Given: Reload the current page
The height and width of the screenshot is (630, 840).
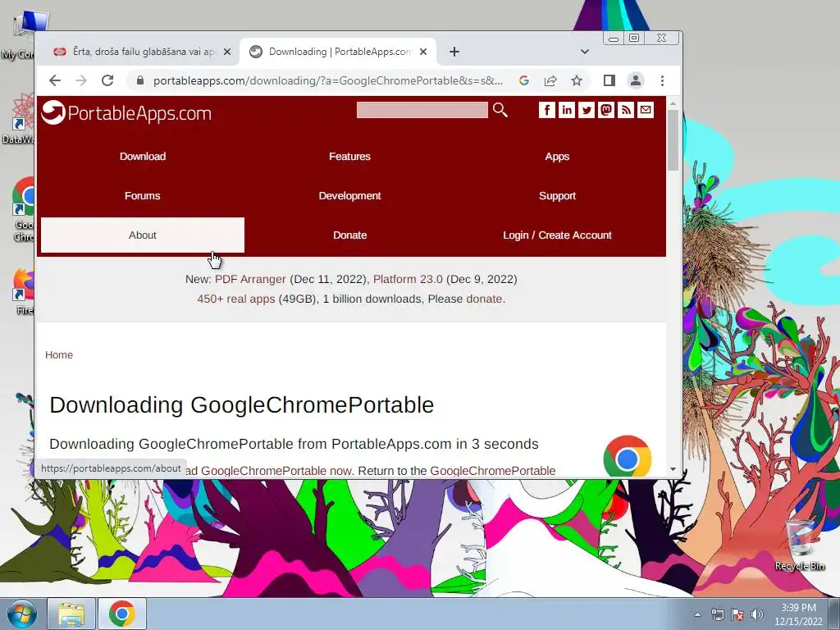Looking at the screenshot, I should coord(107,80).
